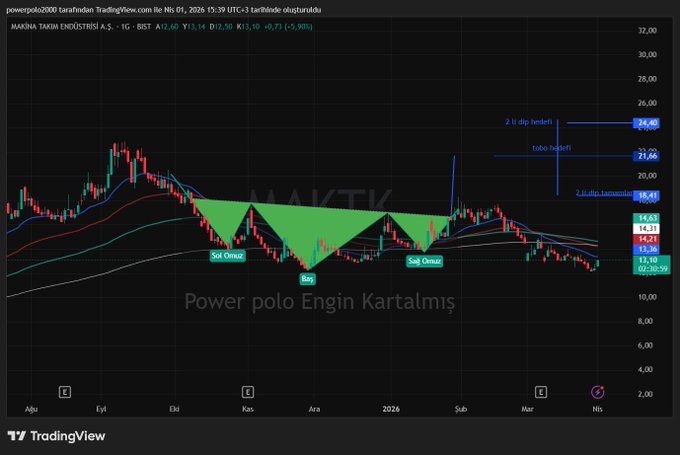The image size is (680, 455).
Task: Click the 4,00 level on price axis
Action: pyautogui.click(x=645, y=370)
